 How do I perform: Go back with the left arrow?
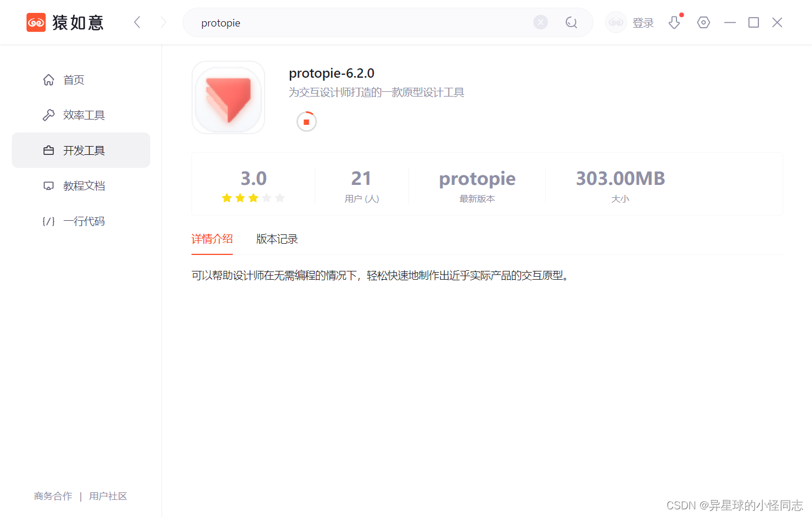click(x=137, y=22)
